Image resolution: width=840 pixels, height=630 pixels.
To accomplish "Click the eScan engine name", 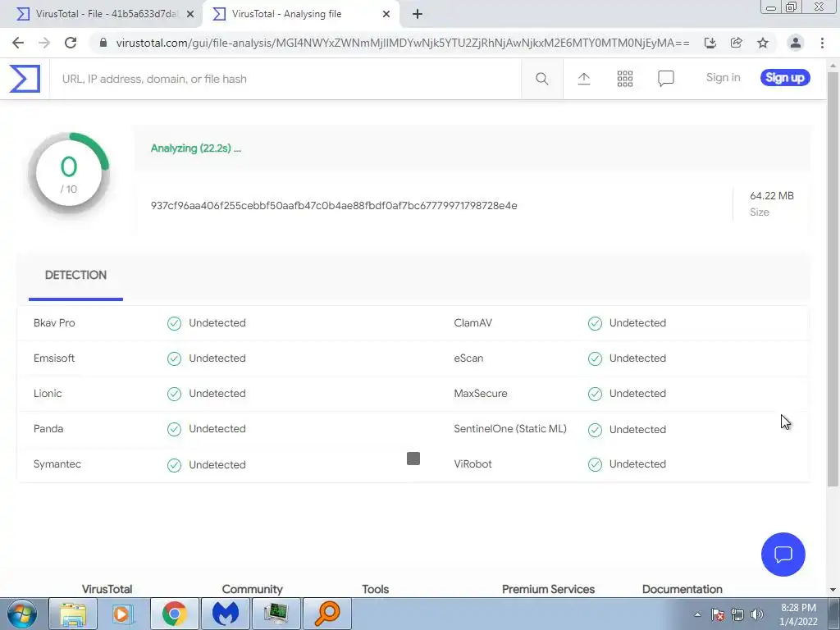I will pyautogui.click(x=468, y=358).
